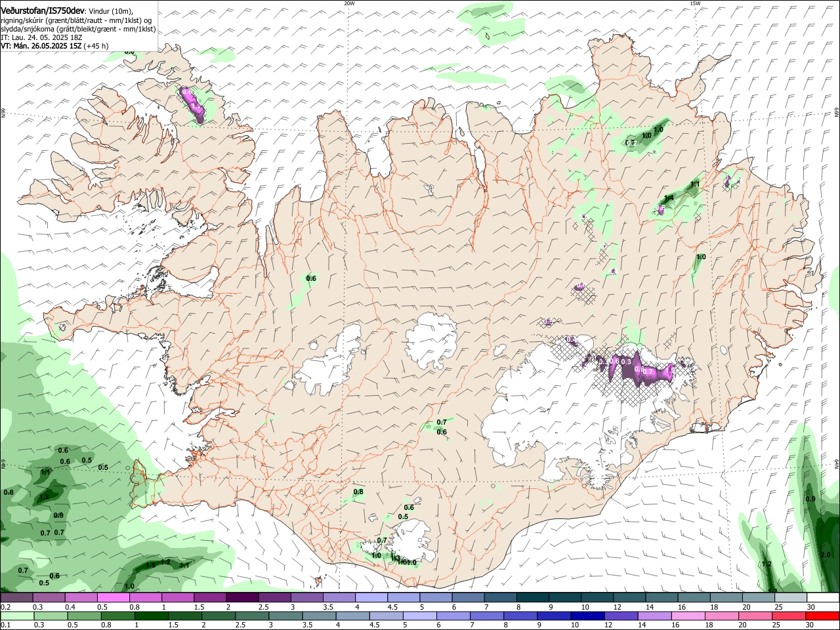Click the valid time 'VT: Mán. 26.05.2025 15Z'
Screen dimensions: 840x630
pyautogui.click(x=40, y=46)
